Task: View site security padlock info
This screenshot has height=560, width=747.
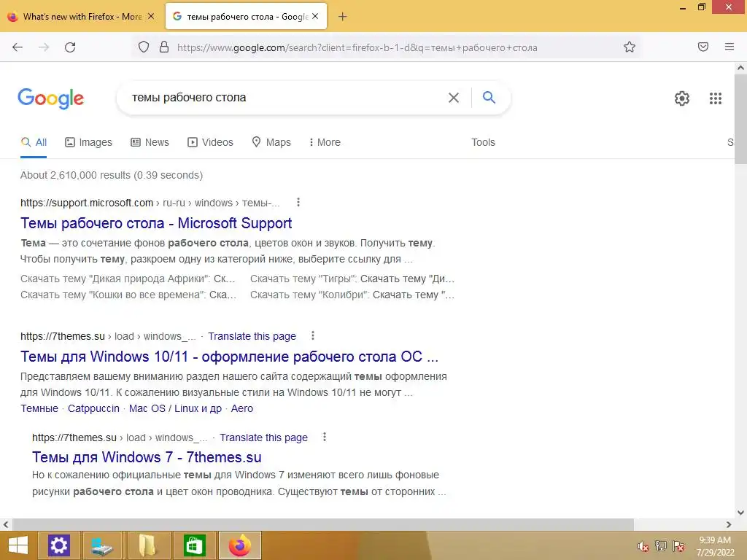Action: pos(164,47)
